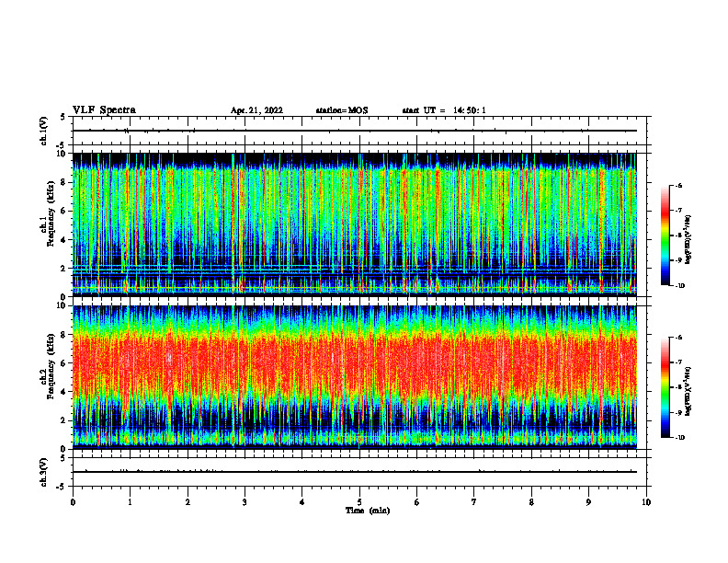Image resolution: width=728 pixels, height=563 pixels.
Task: Click the "ch.3(V)" axis label
Action: pos(43,472)
